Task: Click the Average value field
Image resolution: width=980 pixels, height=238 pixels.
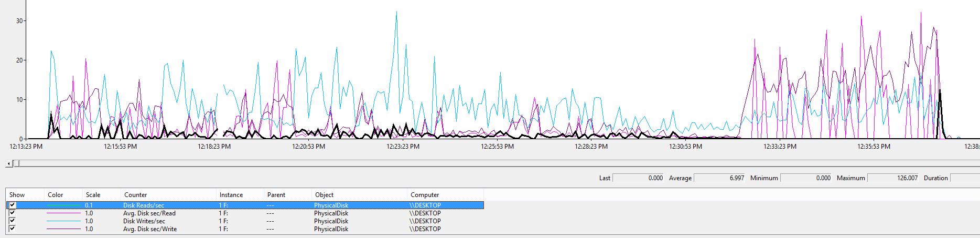Action: [x=719, y=178]
